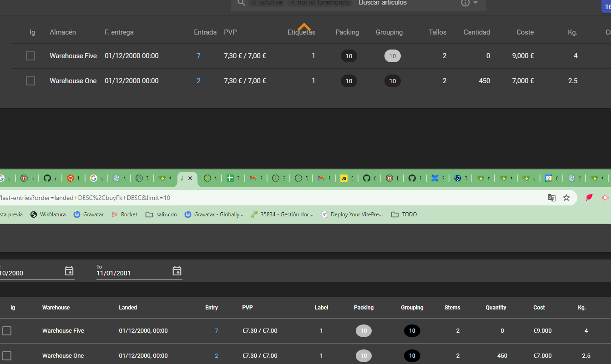
Task: Click cost €7.000 in English table
Action: pyautogui.click(x=542, y=356)
